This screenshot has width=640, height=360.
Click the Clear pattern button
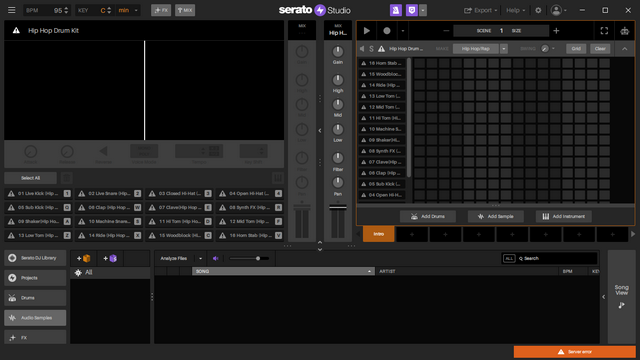point(600,49)
